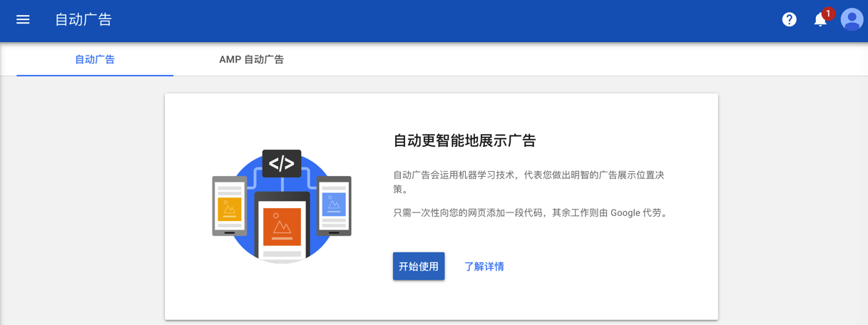
Task: Click the 自动广告 title in header
Action: pos(83,19)
